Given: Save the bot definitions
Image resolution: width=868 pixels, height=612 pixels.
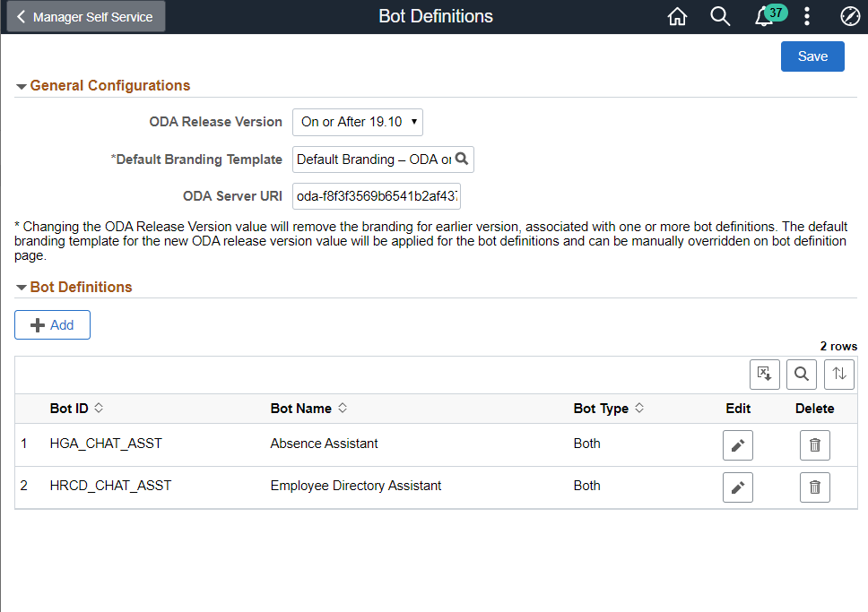Looking at the screenshot, I should point(812,56).
